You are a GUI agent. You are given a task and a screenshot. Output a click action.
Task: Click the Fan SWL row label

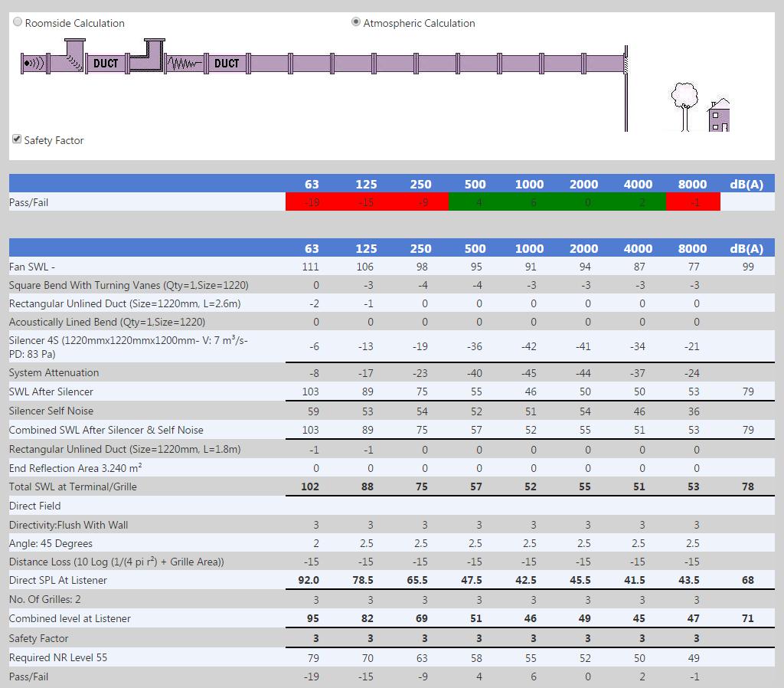pyautogui.click(x=32, y=267)
